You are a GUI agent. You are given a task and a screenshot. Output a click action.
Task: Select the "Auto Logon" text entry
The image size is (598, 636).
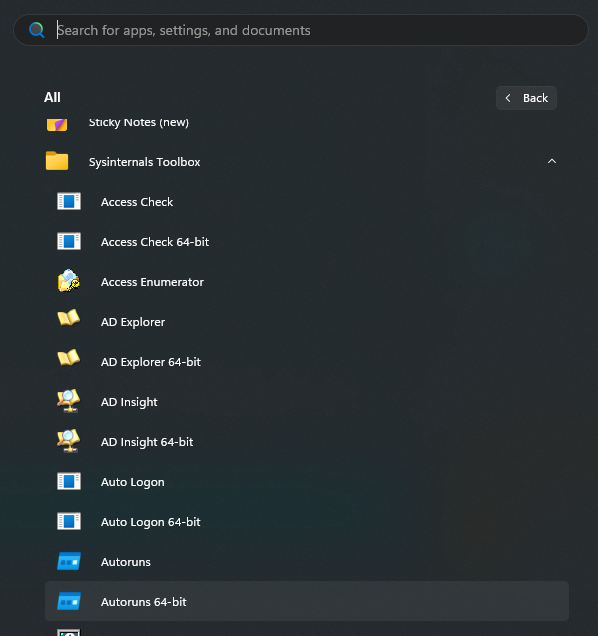coord(132,482)
